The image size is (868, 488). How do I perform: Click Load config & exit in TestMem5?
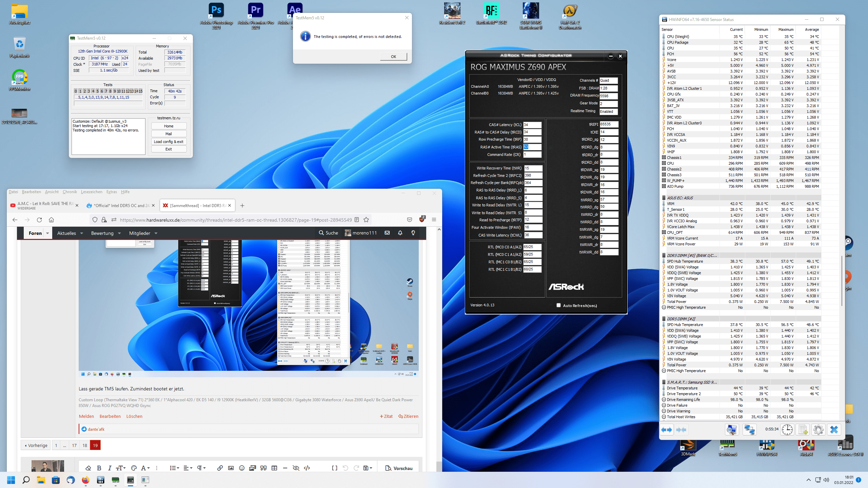coord(169,142)
